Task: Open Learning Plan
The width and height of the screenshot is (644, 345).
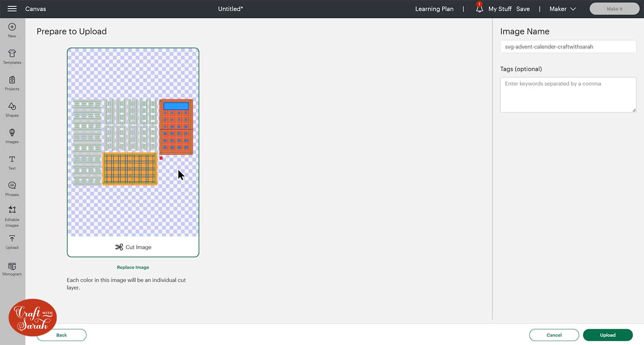Action: click(x=434, y=9)
